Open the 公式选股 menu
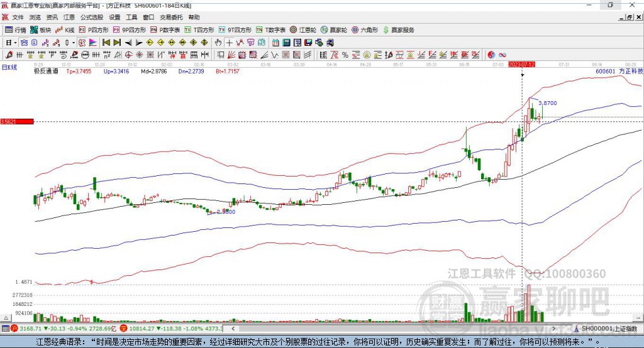644x348 pixels. click(x=91, y=17)
